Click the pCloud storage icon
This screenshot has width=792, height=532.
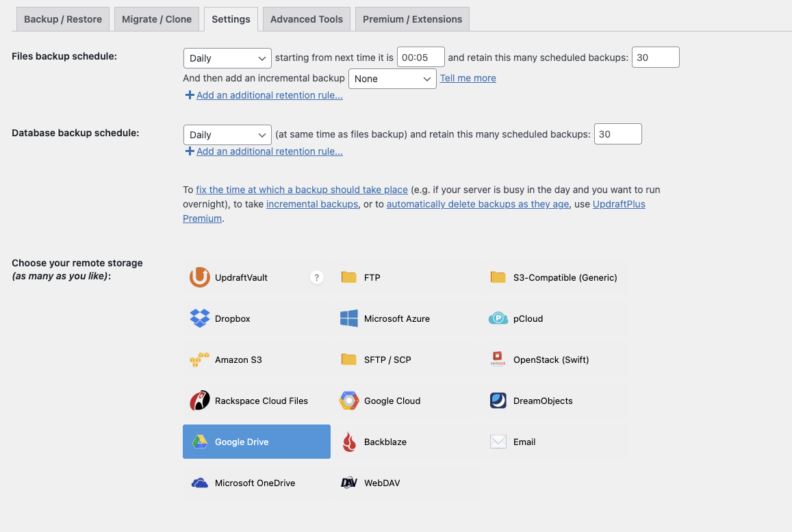pos(498,318)
